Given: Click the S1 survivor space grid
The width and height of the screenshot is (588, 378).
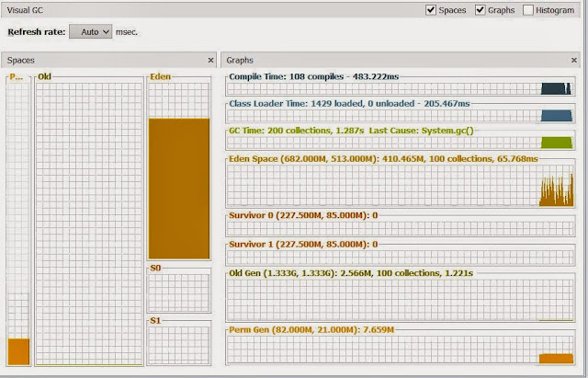Looking at the screenshot, I should click(x=179, y=345).
